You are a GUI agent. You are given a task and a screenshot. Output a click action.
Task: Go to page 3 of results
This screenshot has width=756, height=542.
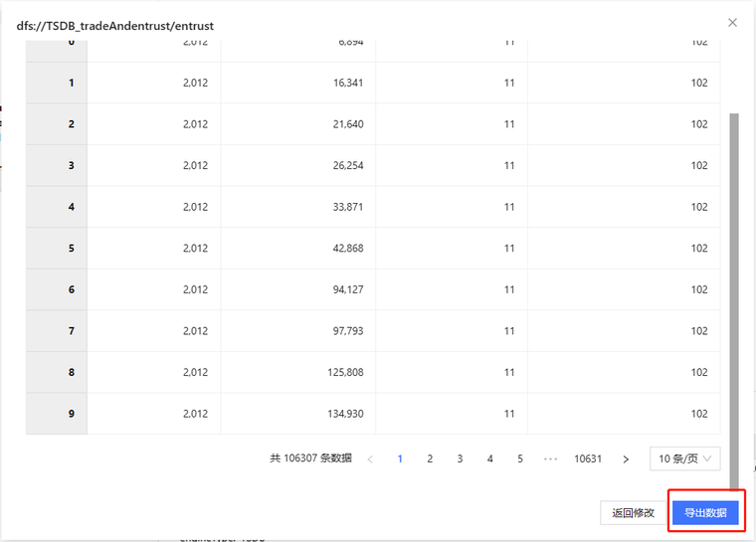[460, 459]
